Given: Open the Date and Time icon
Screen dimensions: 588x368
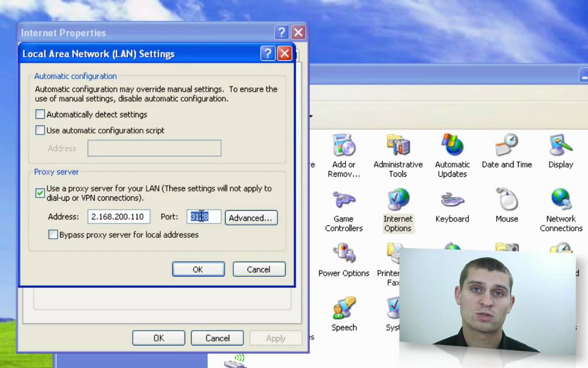Looking at the screenshot, I should coord(507,151).
